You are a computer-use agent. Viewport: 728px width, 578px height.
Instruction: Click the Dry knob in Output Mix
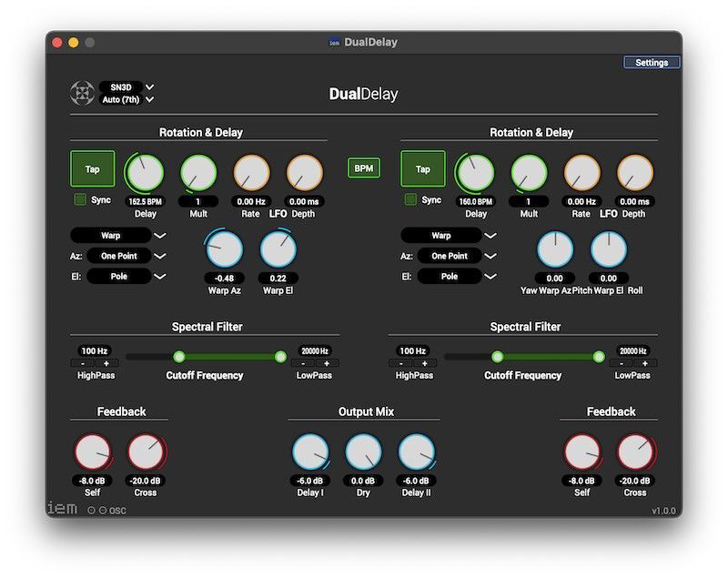363,452
